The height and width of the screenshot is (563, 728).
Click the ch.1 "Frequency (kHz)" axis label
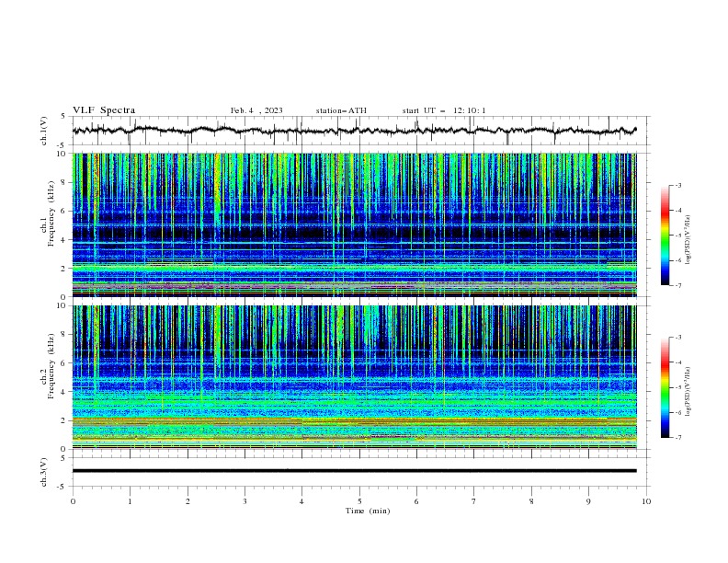pyautogui.click(x=51, y=213)
